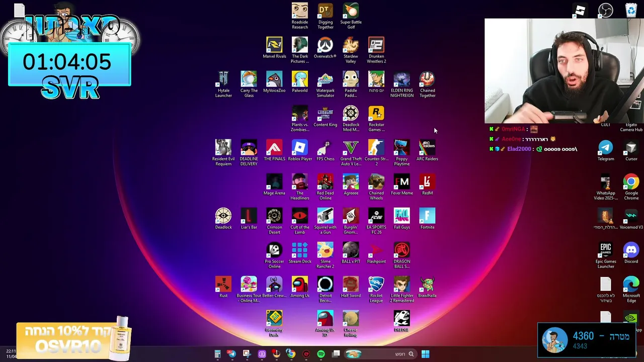Open Grand Theft Auto V shortcut
Screen dimensions: 644x362
pyautogui.click(x=351, y=152)
